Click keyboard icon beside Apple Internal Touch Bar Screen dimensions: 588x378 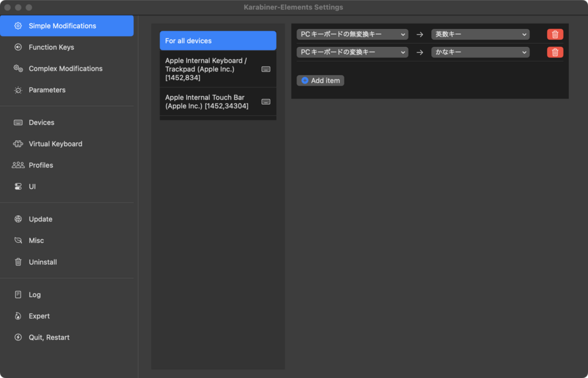click(266, 102)
